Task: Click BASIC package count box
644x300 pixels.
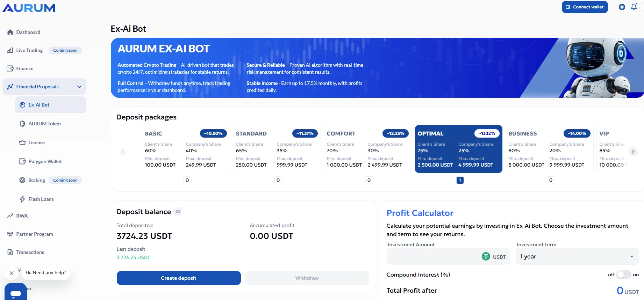Action: tap(187, 180)
